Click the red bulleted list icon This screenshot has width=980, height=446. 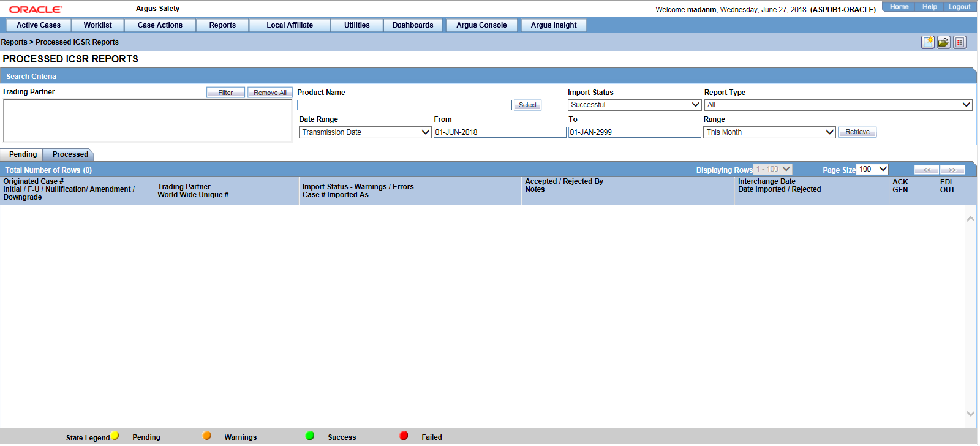click(x=960, y=42)
